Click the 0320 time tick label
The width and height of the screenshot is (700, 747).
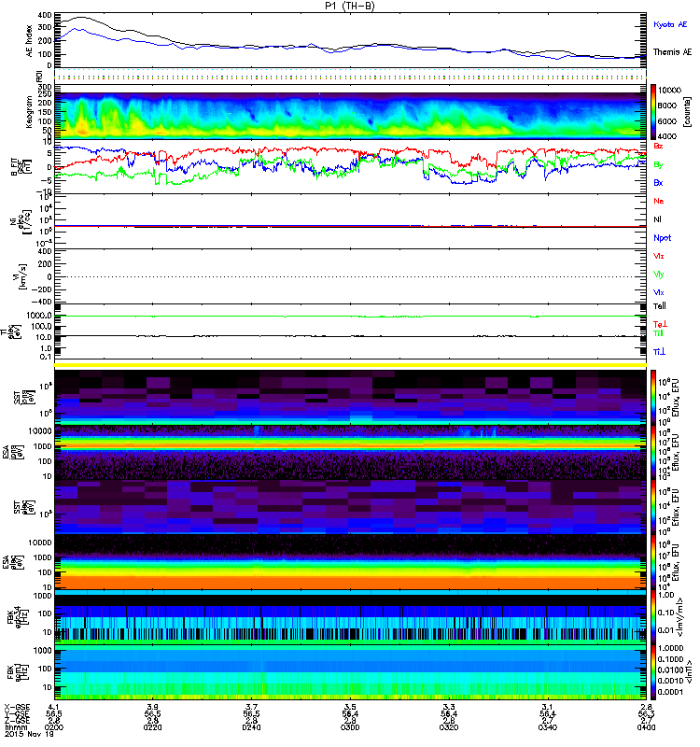449,727
